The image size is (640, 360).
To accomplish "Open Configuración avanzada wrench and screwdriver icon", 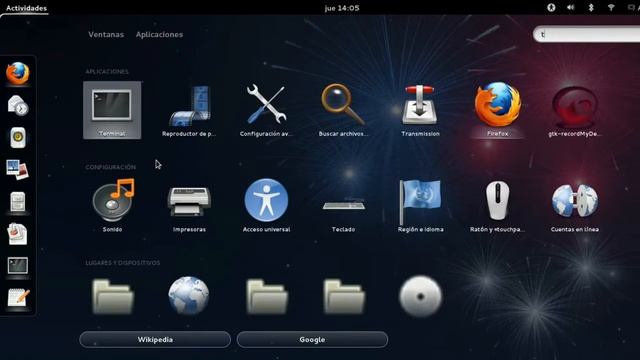I will pos(266,104).
